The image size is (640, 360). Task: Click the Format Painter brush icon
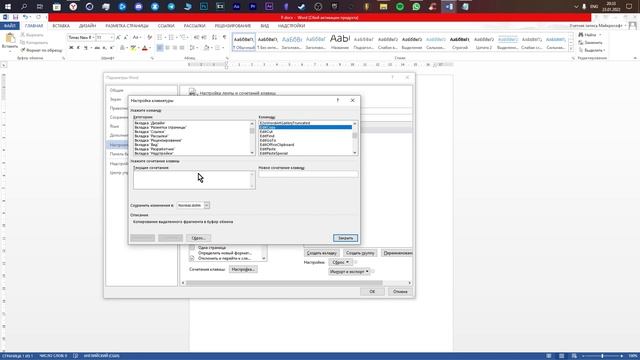[x=23, y=50]
